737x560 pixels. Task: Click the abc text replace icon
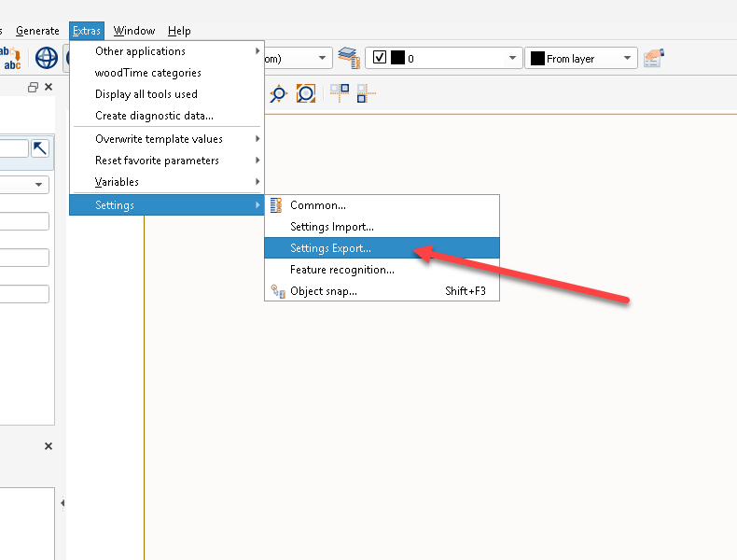pyautogui.click(x=10, y=58)
